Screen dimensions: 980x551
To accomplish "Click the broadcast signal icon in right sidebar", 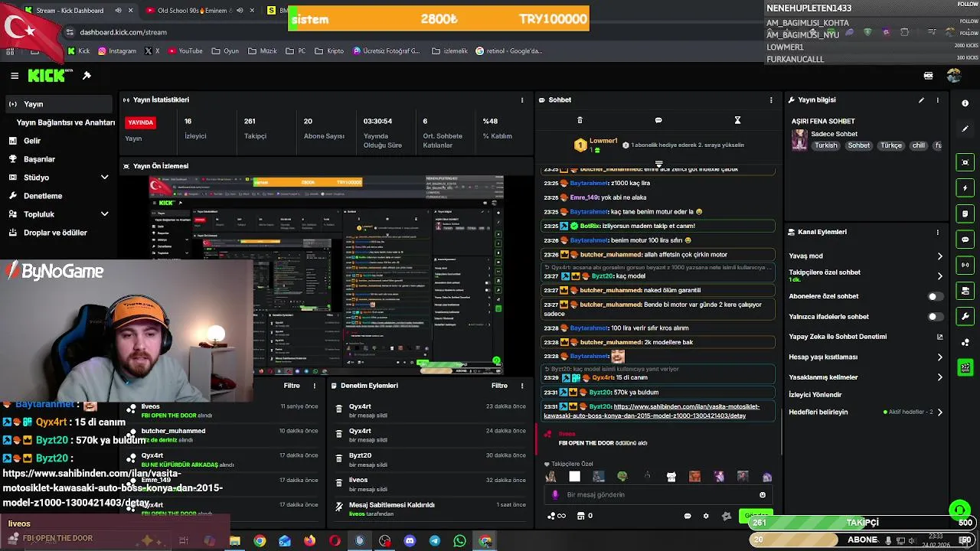I will point(965,265).
